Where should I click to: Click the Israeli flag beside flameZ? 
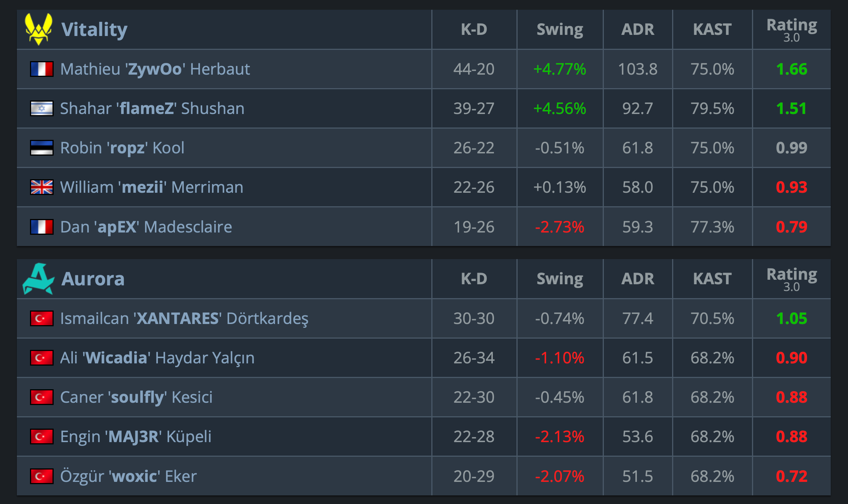click(42, 108)
